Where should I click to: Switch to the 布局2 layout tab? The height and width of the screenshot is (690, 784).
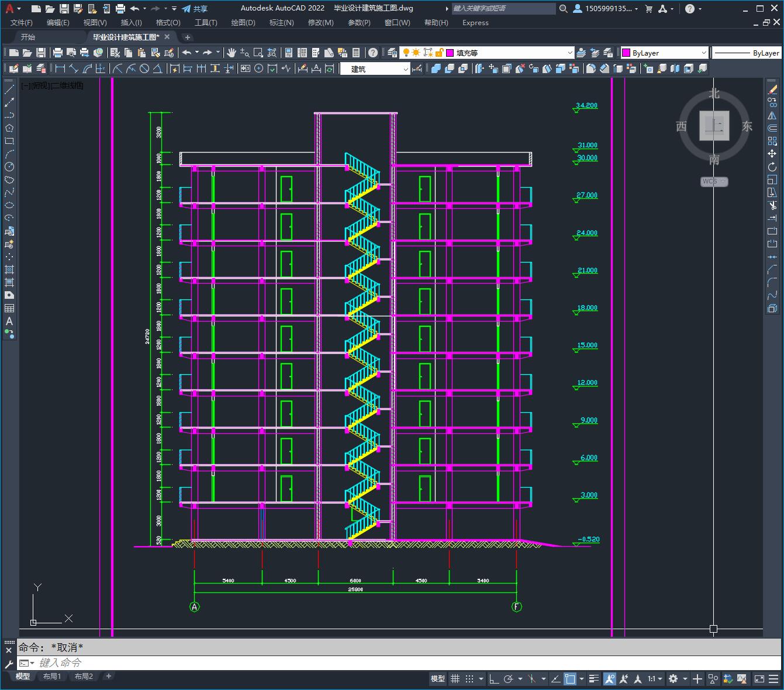[84, 676]
